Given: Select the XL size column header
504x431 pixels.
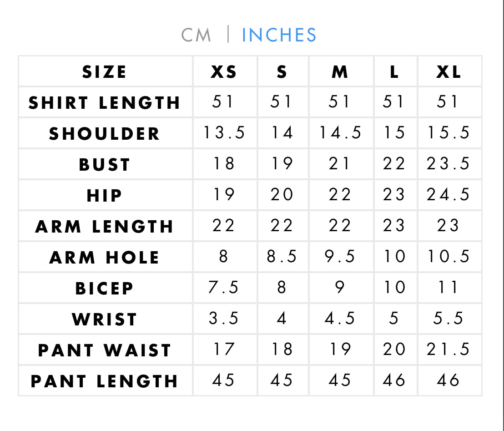Looking at the screenshot, I should pyautogui.click(x=449, y=72).
